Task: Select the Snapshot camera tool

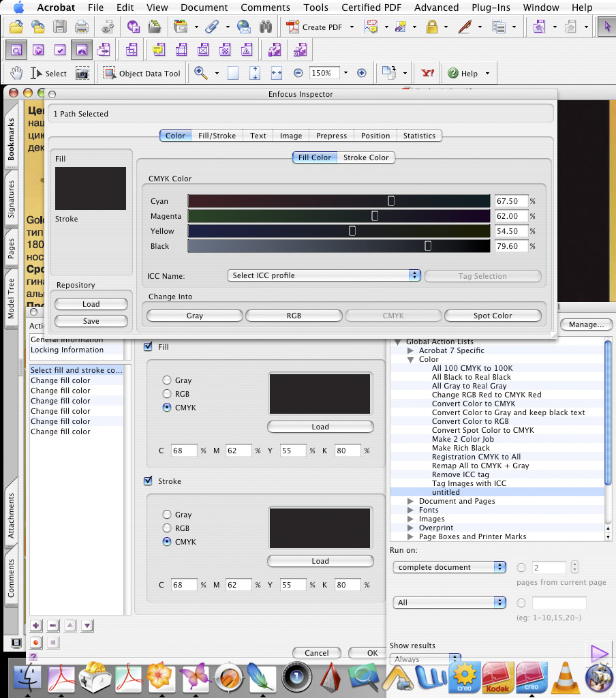Action: 82,74
